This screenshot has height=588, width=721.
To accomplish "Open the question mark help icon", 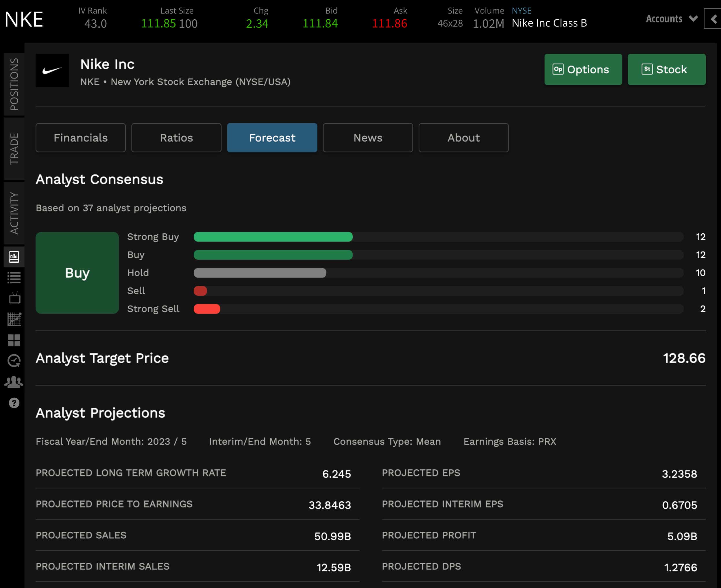I will pos(14,403).
